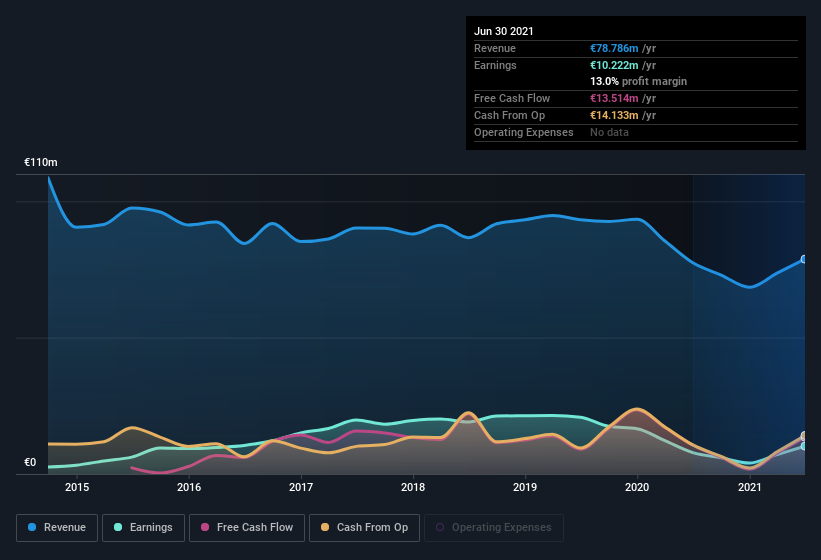Click the No data operating expenses value
This screenshot has height=560, width=821.
[x=609, y=132]
